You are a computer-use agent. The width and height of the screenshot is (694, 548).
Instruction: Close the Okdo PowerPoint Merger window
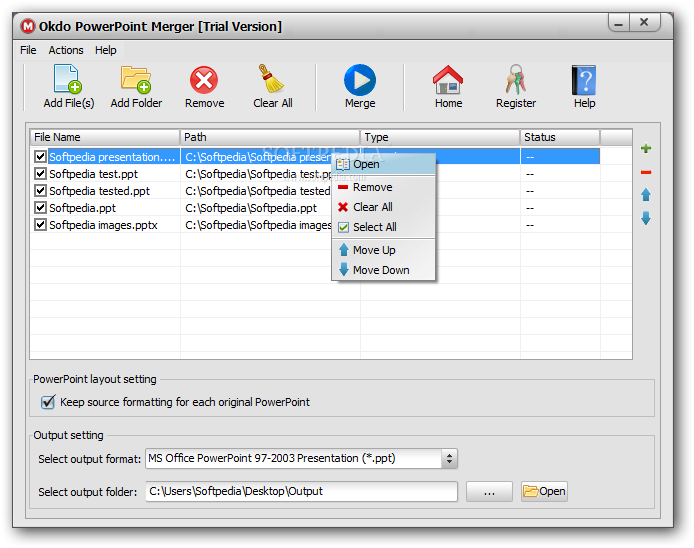[x=644, y=22]
